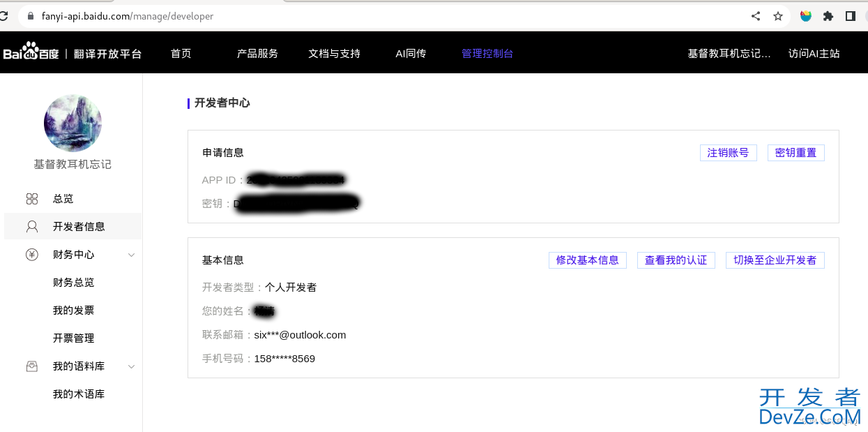The image size is (868, 432).
Task: Open the extensions puzzle icon
Action: 828,16
